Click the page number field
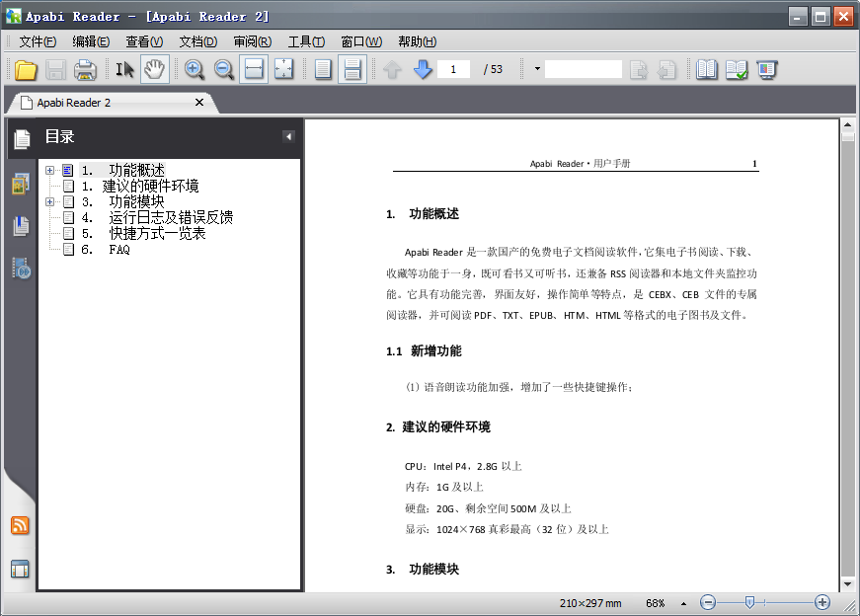 pos(453,69)
